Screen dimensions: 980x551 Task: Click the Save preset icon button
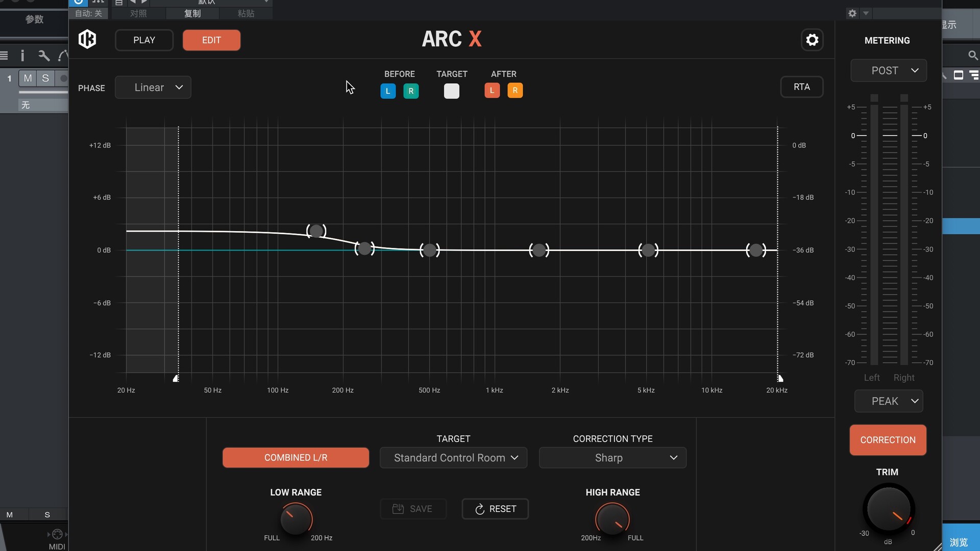coord(413,509)
